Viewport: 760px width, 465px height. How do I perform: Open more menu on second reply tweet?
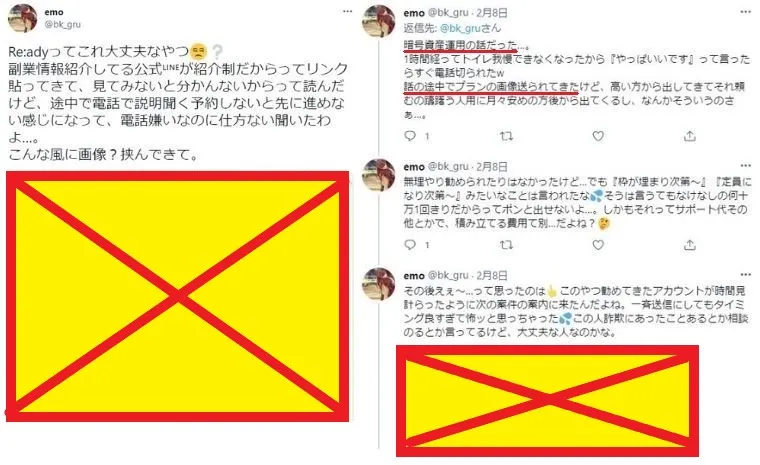pos(745,165)
